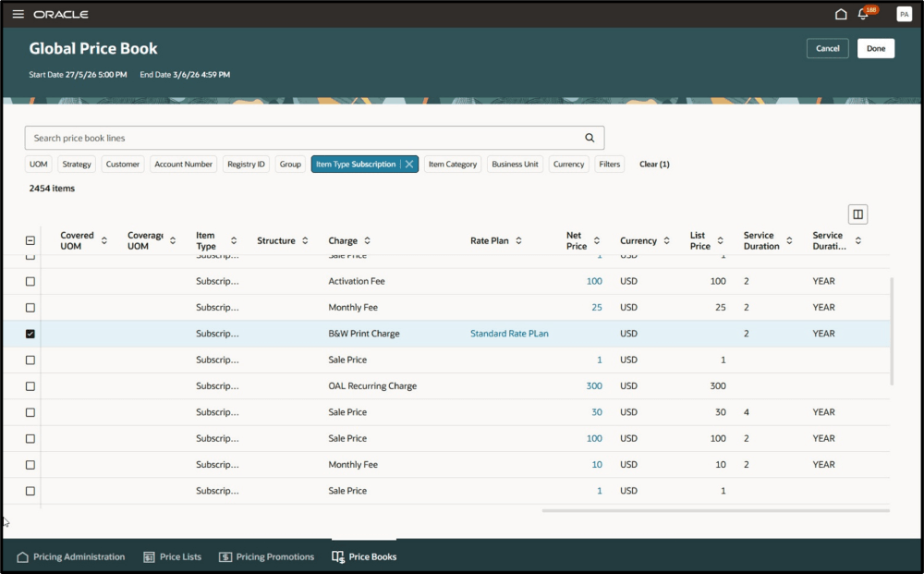Sort by the Charge column

click(x=367, y=240)
